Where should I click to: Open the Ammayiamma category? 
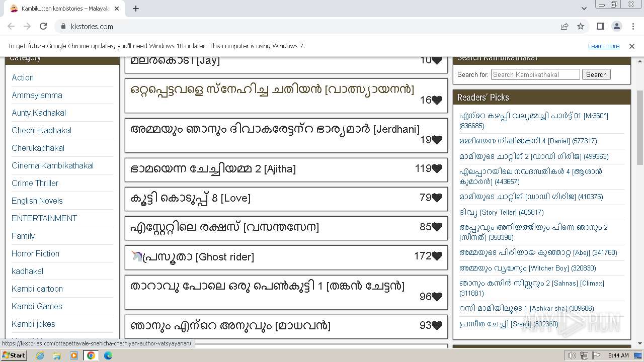(37, 95)
